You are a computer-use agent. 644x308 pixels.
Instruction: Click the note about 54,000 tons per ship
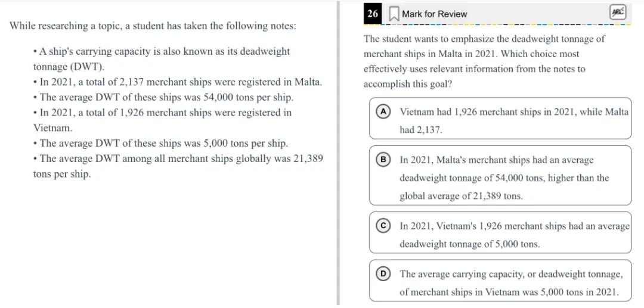163,97
